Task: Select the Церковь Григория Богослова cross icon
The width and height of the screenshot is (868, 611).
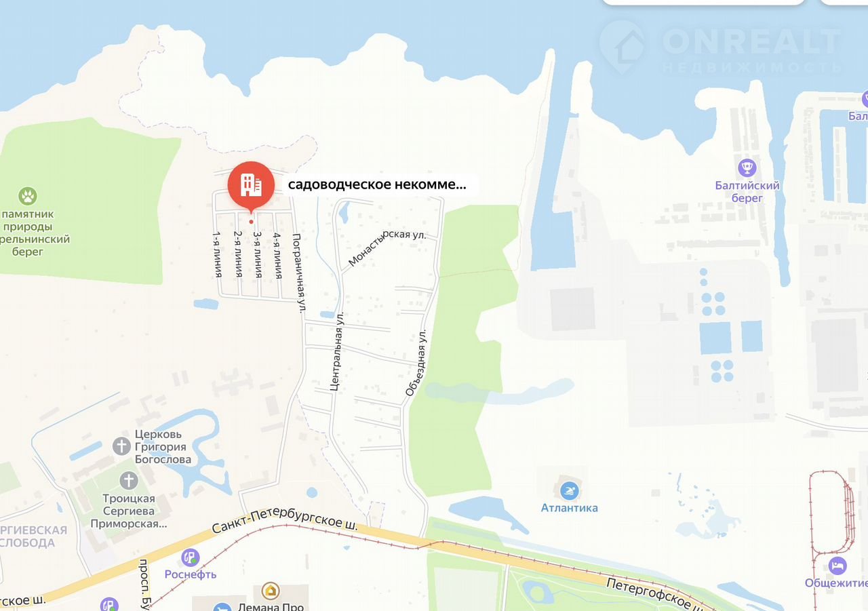Action: point(121,446)
